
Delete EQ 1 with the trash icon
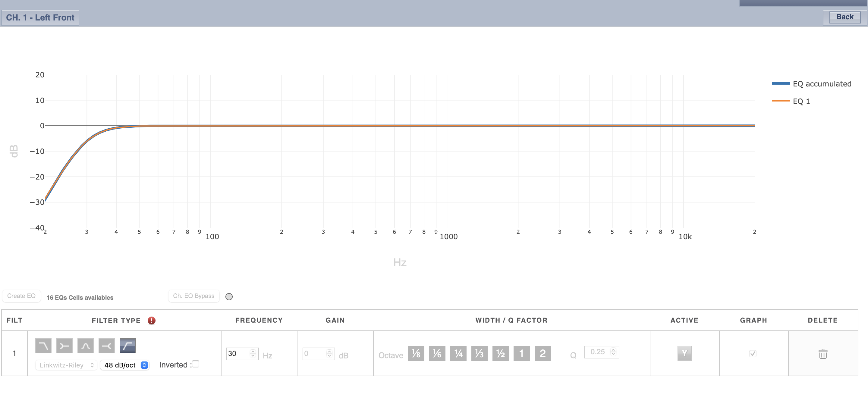click(822, 354)
